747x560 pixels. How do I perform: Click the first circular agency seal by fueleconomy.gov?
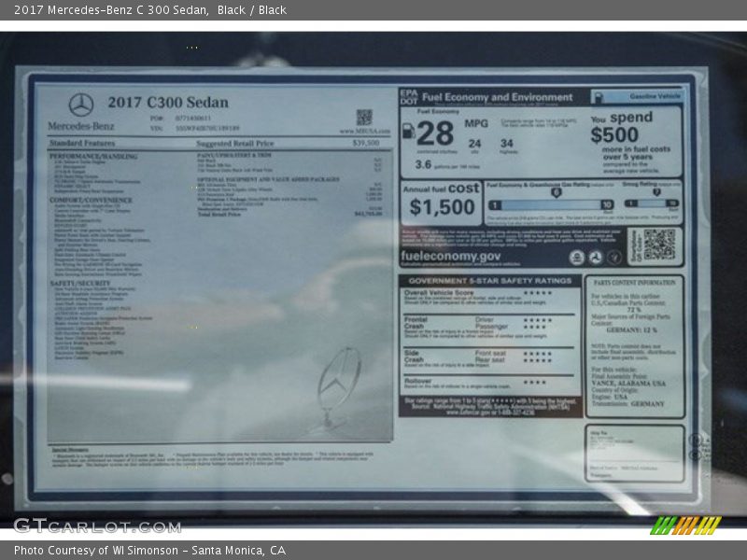click(x=576, y=258)
